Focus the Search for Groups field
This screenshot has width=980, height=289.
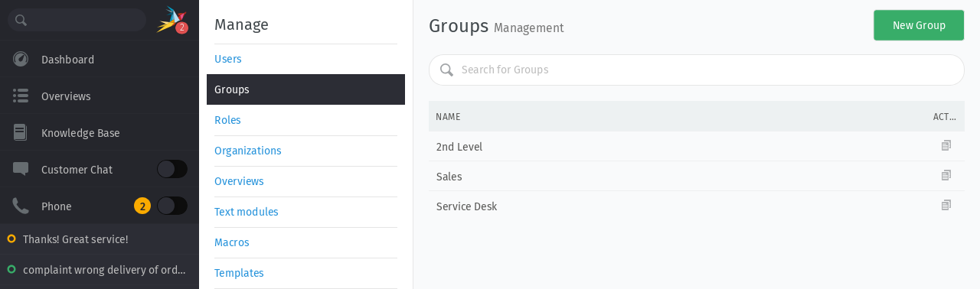click(x=697, y=70)
